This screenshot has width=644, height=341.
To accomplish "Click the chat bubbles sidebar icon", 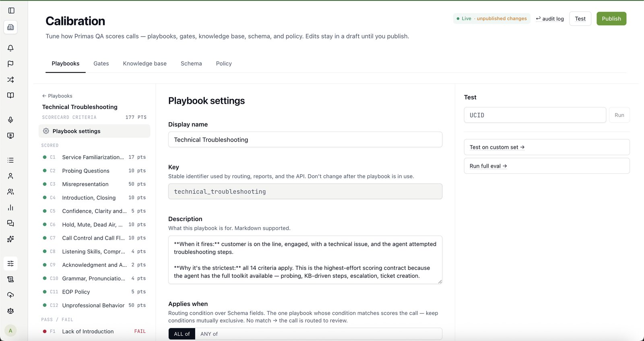I will tap(10, 223).
